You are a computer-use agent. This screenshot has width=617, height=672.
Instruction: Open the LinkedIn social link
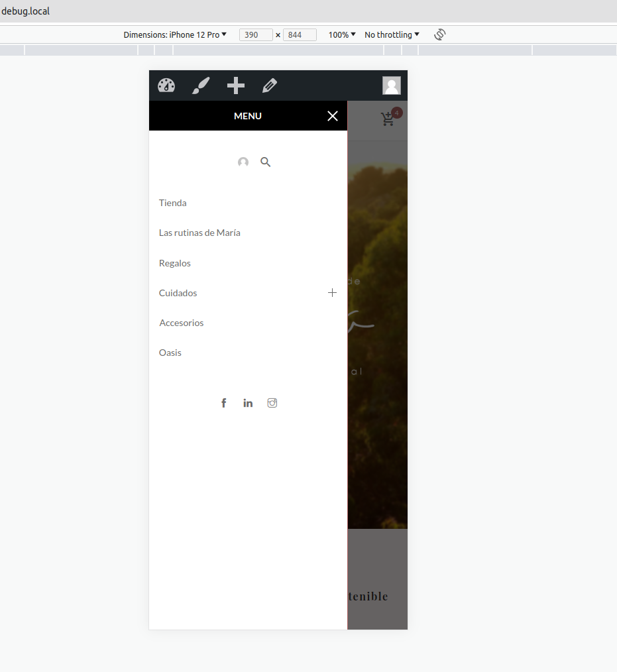(248, 403)
